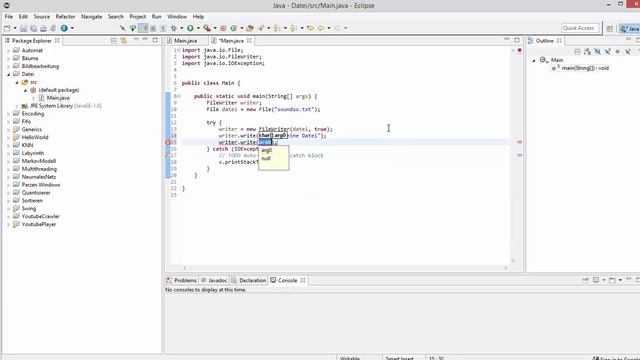
Task: Click the blue round icon in the toolbar
Action: (64, 28)
